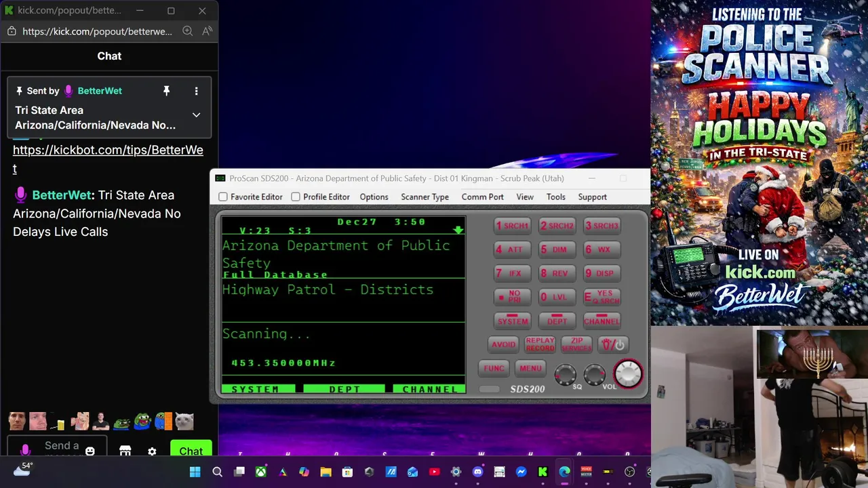The width and height of the screenshot is (868, 488).
Task: Toggle scanner backlight/power button
Action: tap(613, 344)
